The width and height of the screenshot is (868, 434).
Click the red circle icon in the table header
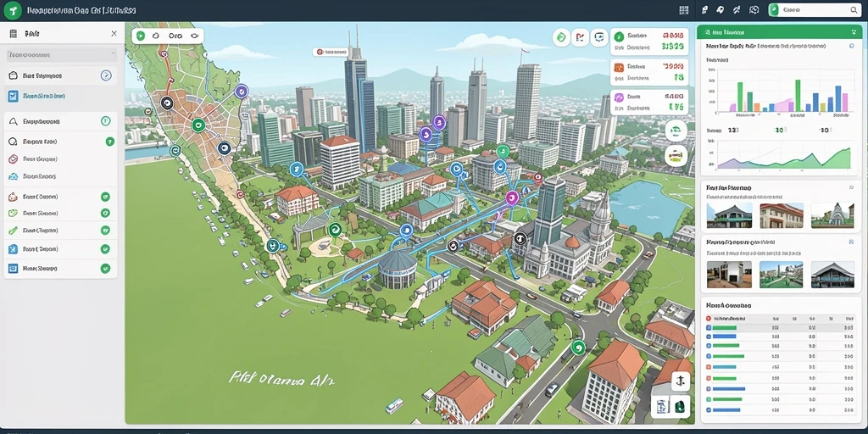(x=709, y=319)
